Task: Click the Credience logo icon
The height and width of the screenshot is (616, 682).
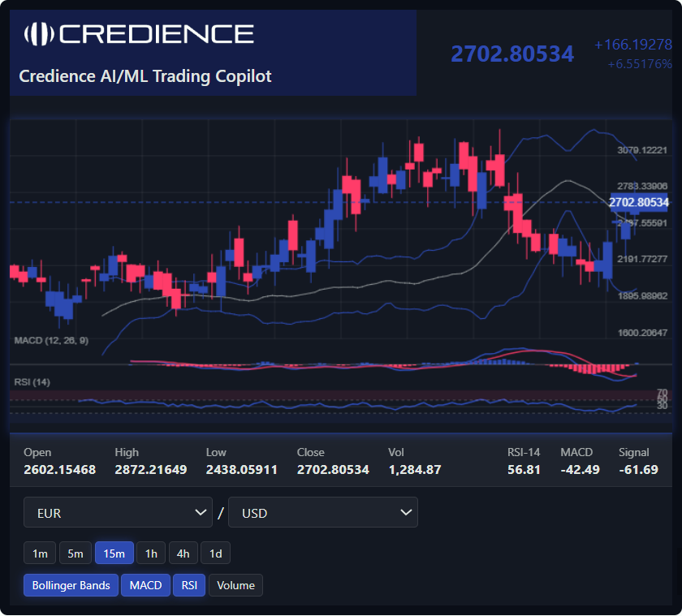Action: coord(38,33)
